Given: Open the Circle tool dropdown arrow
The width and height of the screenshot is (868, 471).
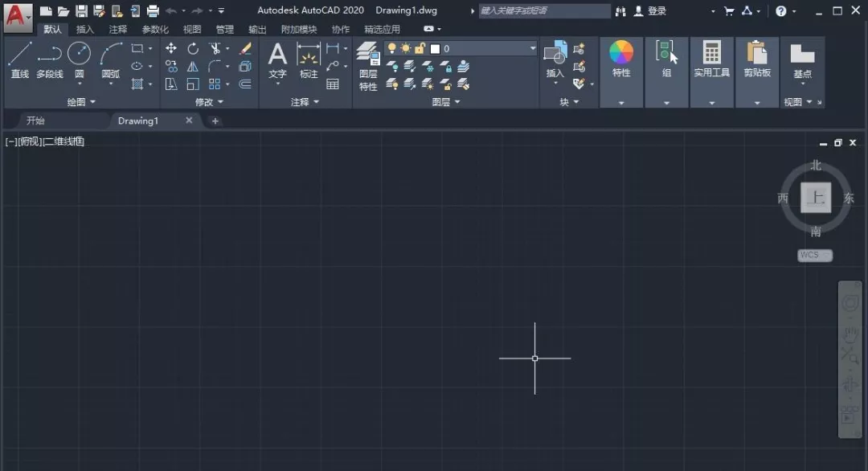Looking at the screenshot, I should (79, 83).
